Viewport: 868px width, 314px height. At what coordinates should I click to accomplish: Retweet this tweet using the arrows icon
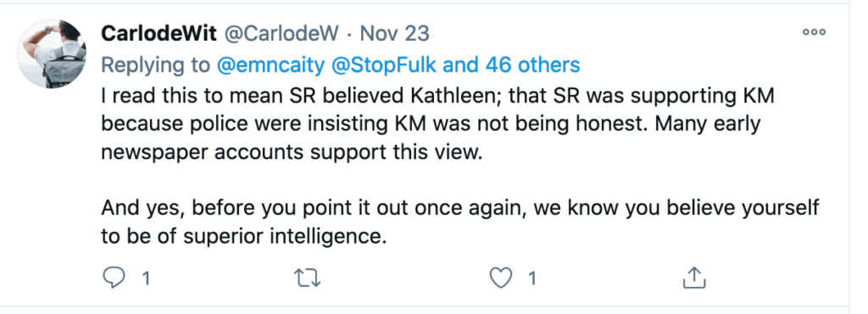(x=309, y=278)
